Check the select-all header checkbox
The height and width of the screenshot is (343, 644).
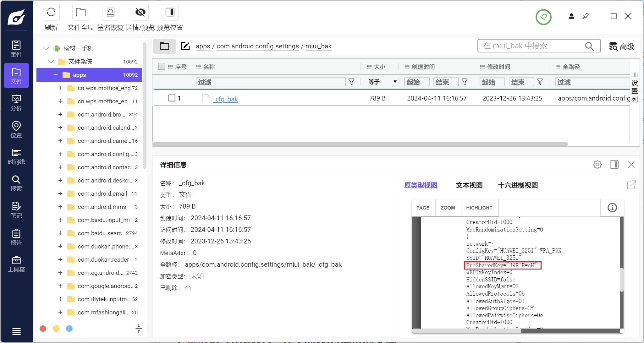pyautogui.click(x=162, y=67)
